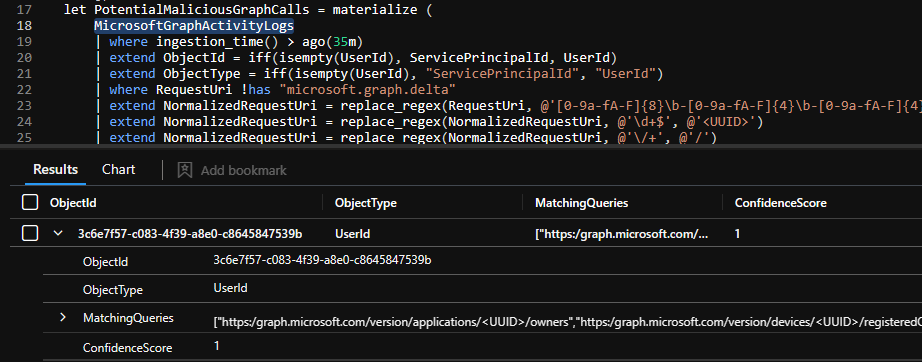Check the row checkbox for 3c6e7f57 result
Image resolution: width=922 pixels, height=362 pixels.
(30, 233)
